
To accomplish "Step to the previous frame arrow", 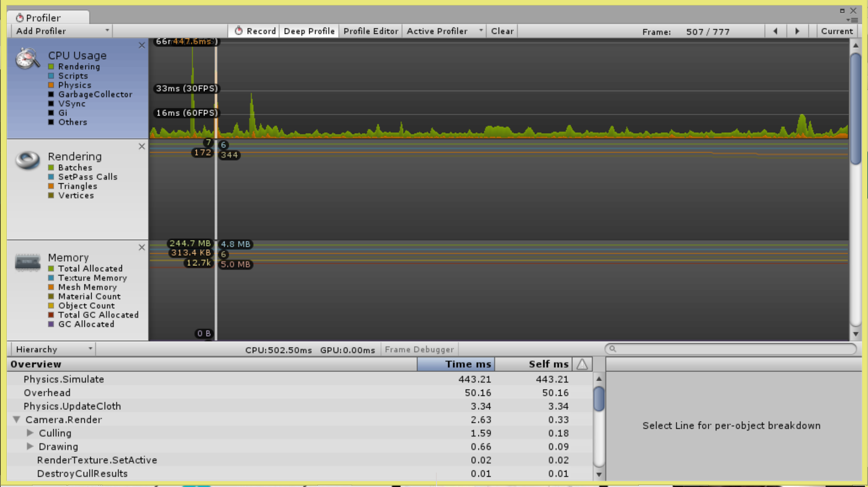I will (775, 31).
